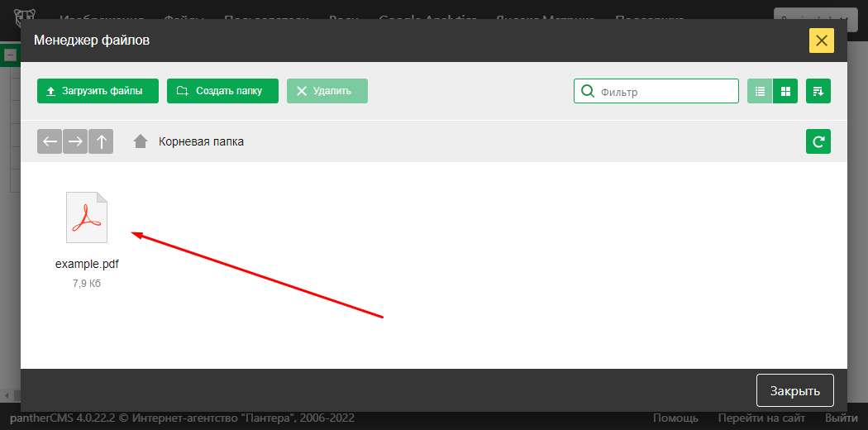Screen dimensions: 868x430
Task: Open the sort order options
Action: (x=818, y=92)
